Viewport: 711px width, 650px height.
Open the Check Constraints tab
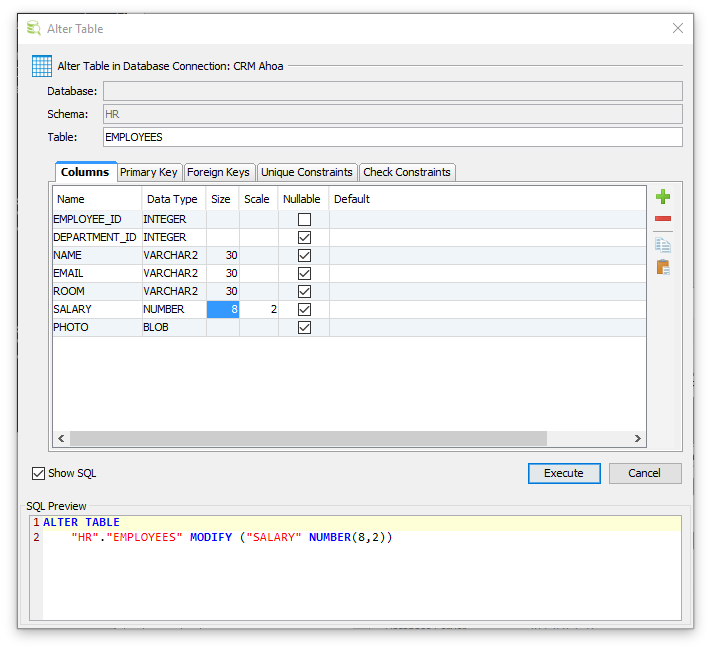click(407, 172)
